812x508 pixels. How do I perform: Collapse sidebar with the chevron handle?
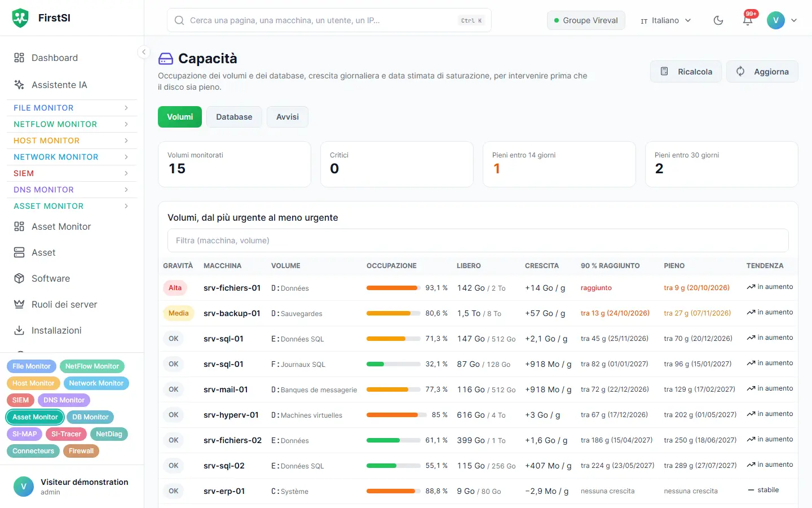coord(144,52)
